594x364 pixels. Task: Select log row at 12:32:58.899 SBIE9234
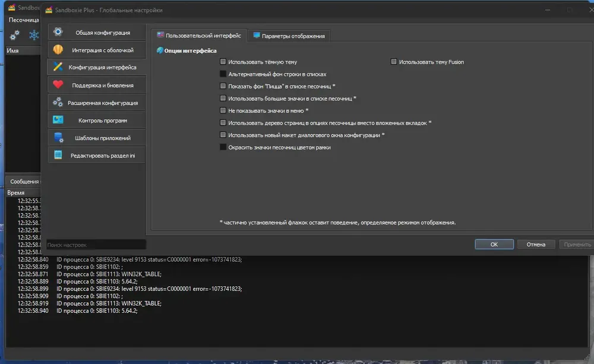[296, 289]
